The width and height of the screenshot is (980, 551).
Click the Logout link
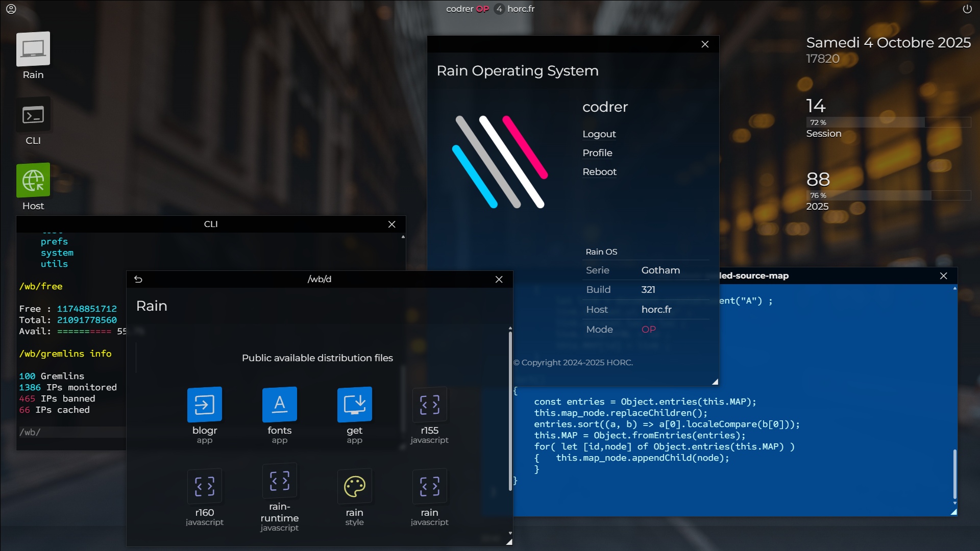(599, 134)
